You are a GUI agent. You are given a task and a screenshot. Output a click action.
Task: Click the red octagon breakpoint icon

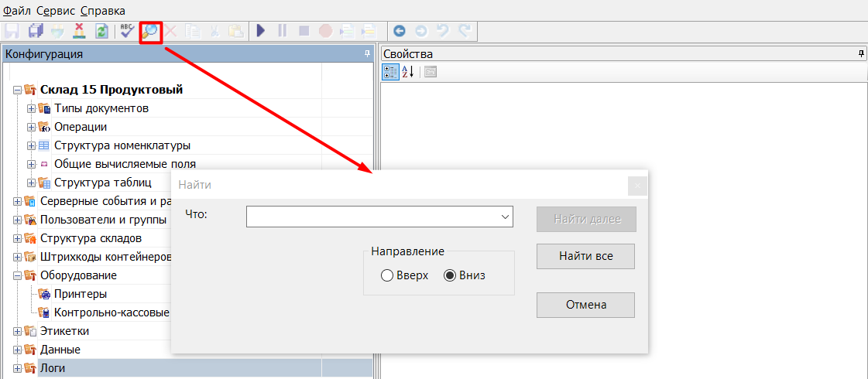(325, 31)
